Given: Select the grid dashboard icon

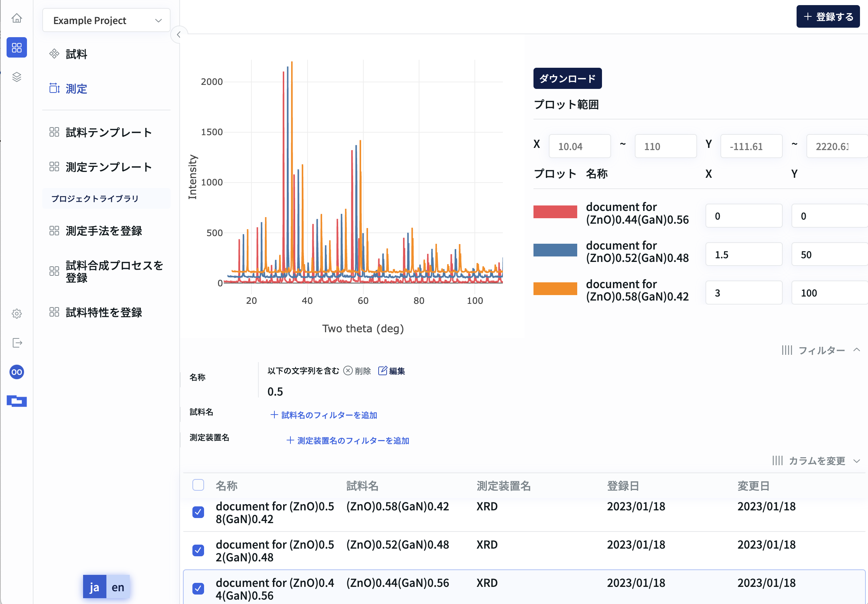Looking at the screenshot, I should [17, 48].
